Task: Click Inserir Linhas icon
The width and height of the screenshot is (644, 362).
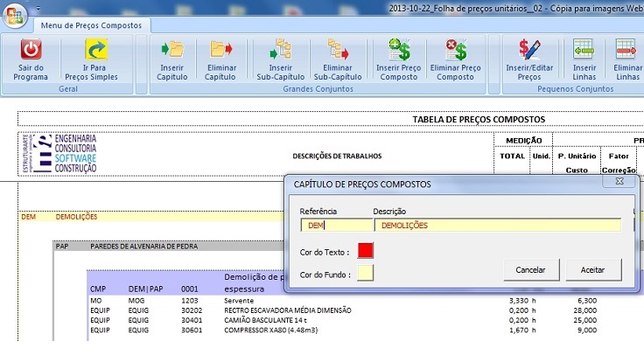Action: (584, 50)
